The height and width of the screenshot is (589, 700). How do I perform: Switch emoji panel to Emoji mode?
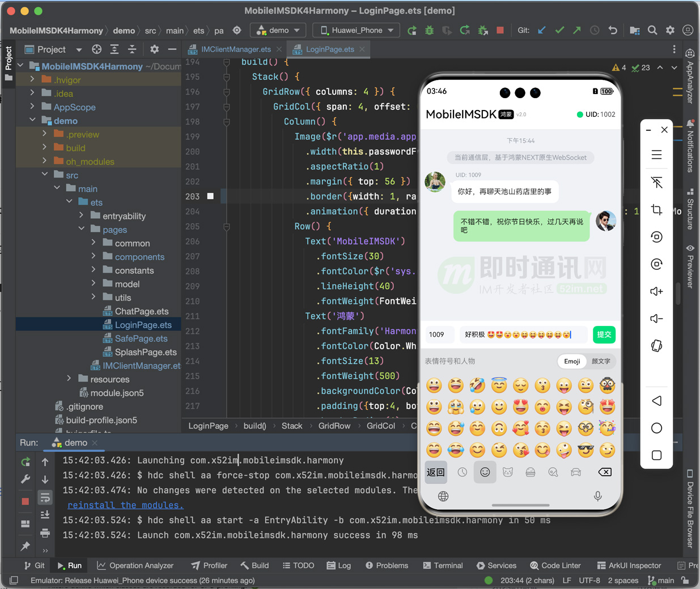pyautogui.click(x=572, y=361)
